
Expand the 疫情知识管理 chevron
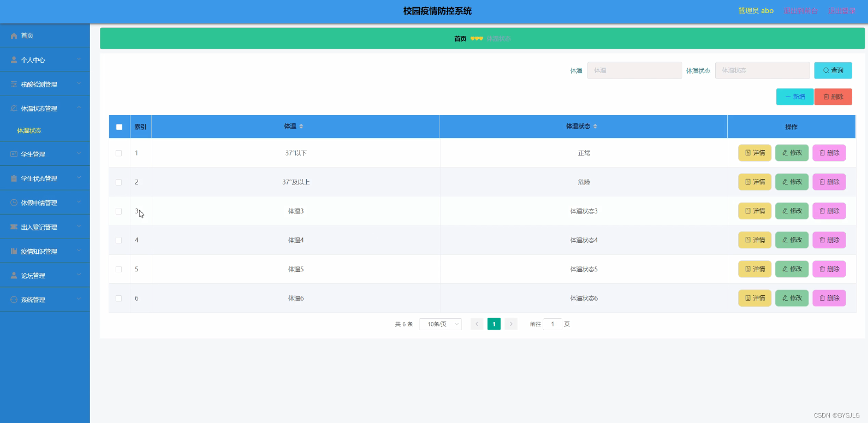point(79,251)
